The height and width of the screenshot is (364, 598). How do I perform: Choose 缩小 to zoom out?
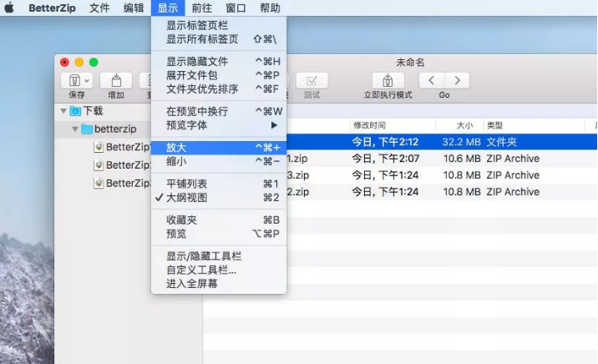(x=219, y=161)
